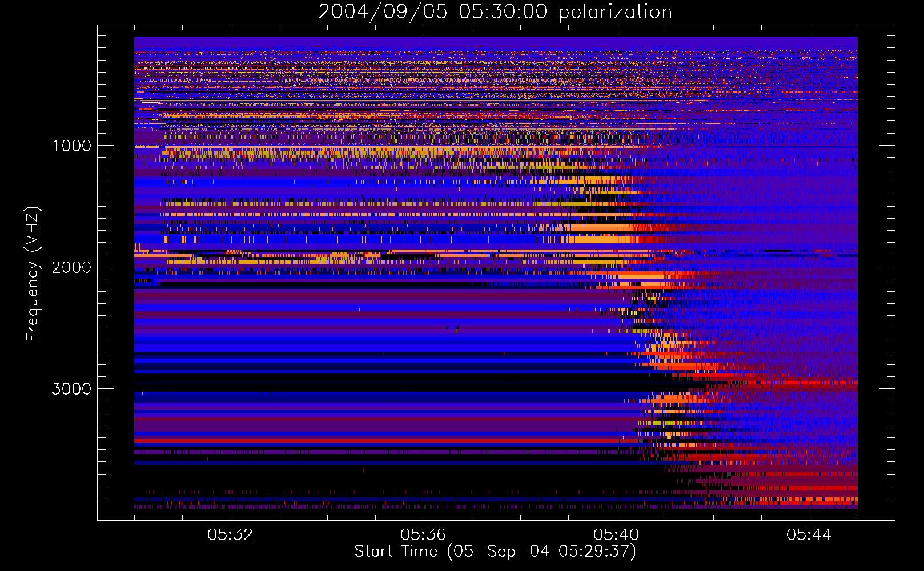The width and height of the screenshot is (924, 571).
Task: Click the "Start Time (05-Sep-04 05:29:37)" axis label
Action: click(495, 552)
